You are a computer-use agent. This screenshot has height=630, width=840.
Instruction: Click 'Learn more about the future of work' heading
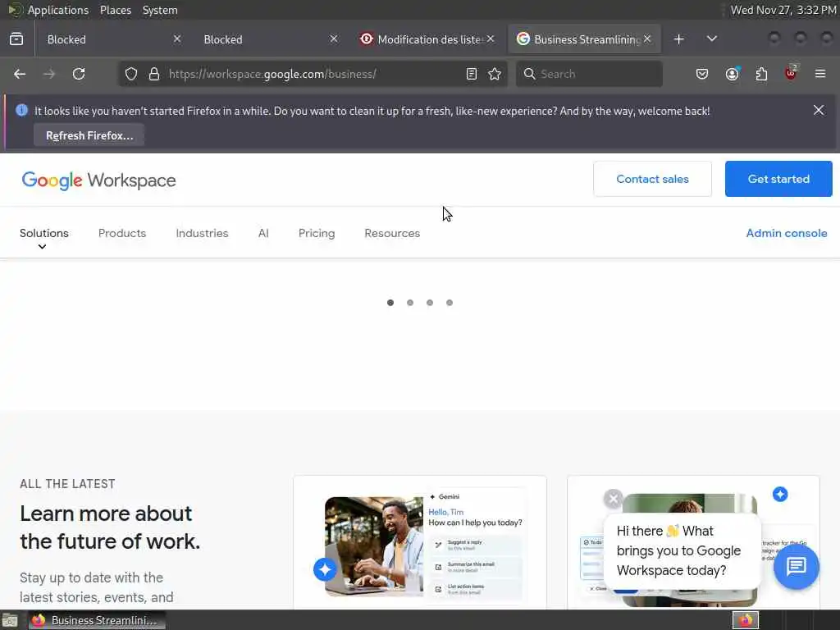[x=111, y=527]
